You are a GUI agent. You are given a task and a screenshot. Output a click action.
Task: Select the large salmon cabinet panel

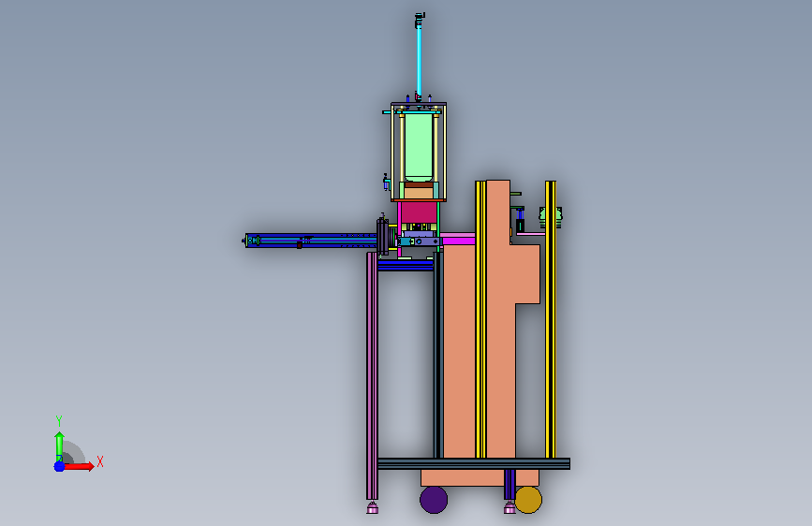(x=492, y=331)
